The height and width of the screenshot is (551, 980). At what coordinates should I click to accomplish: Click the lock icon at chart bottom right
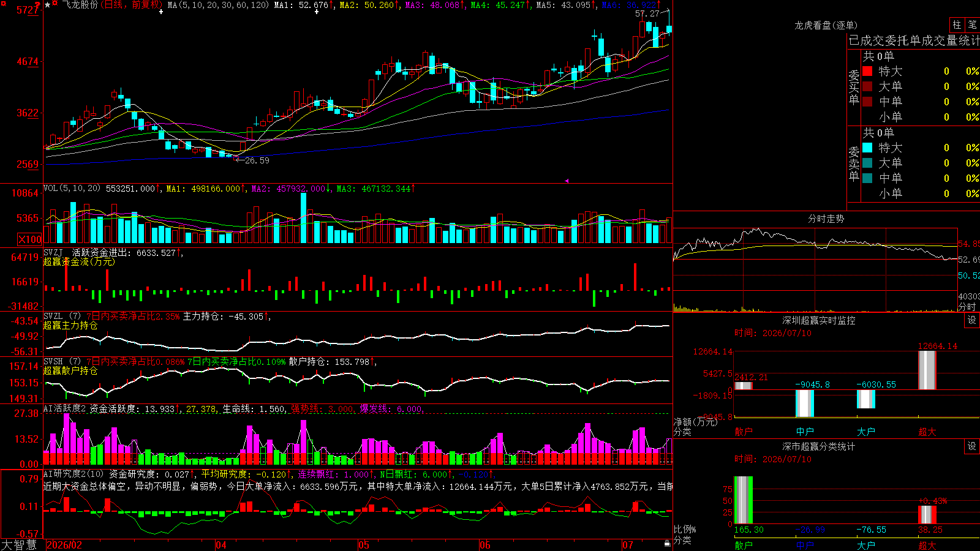click(x=667, y=544)
